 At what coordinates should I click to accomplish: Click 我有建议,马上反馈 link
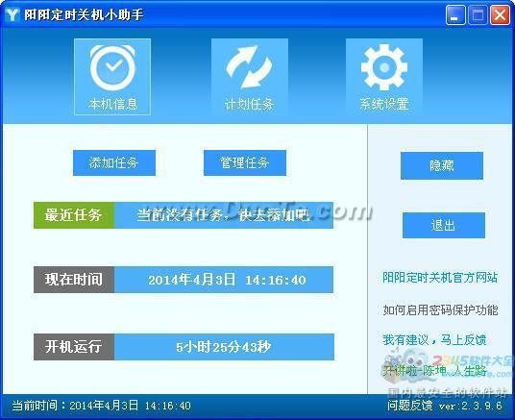pos(434,339)
